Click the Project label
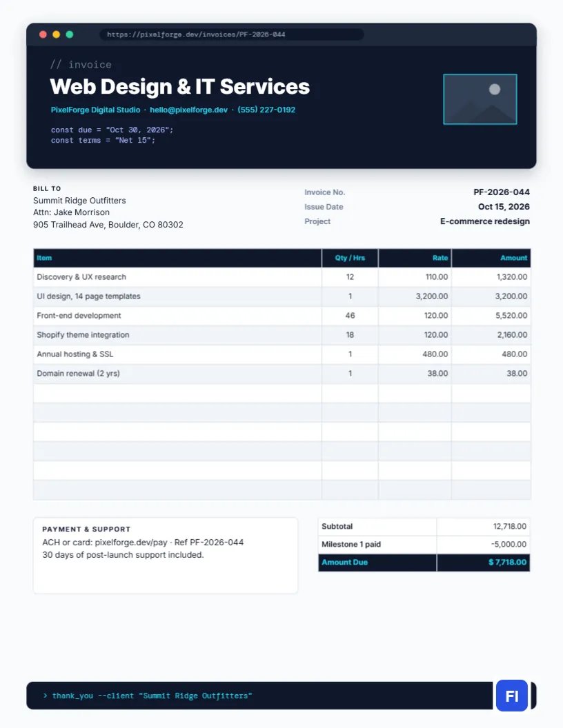Screen dimensions: 563x728 (317, 221)
